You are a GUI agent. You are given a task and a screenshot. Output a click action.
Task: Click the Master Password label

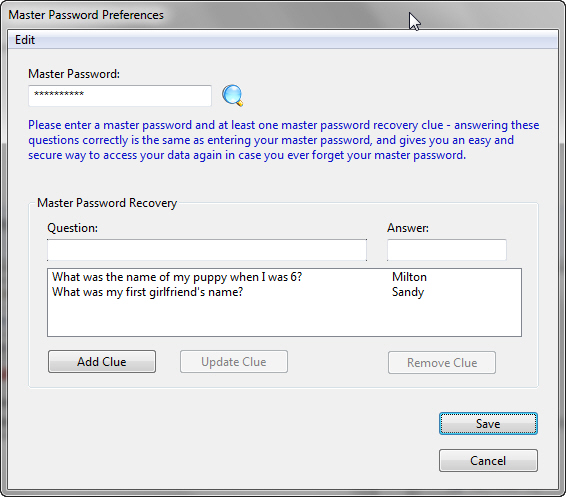[74, 74]
